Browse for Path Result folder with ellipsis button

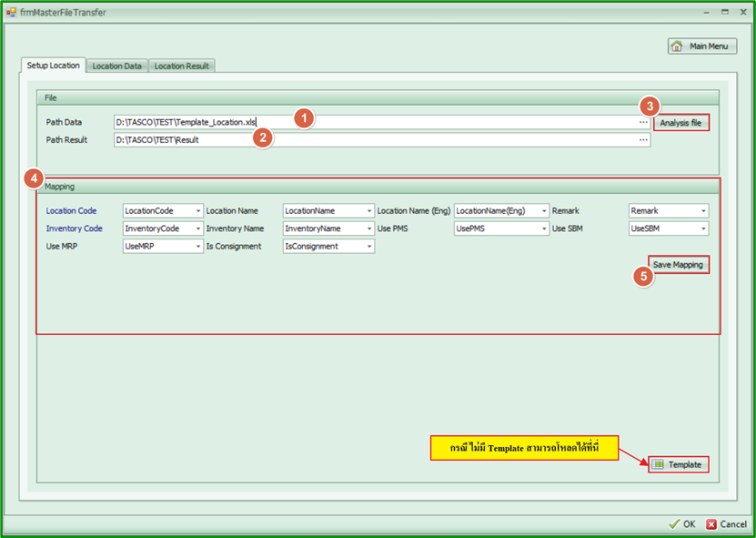tap(643, 140)
